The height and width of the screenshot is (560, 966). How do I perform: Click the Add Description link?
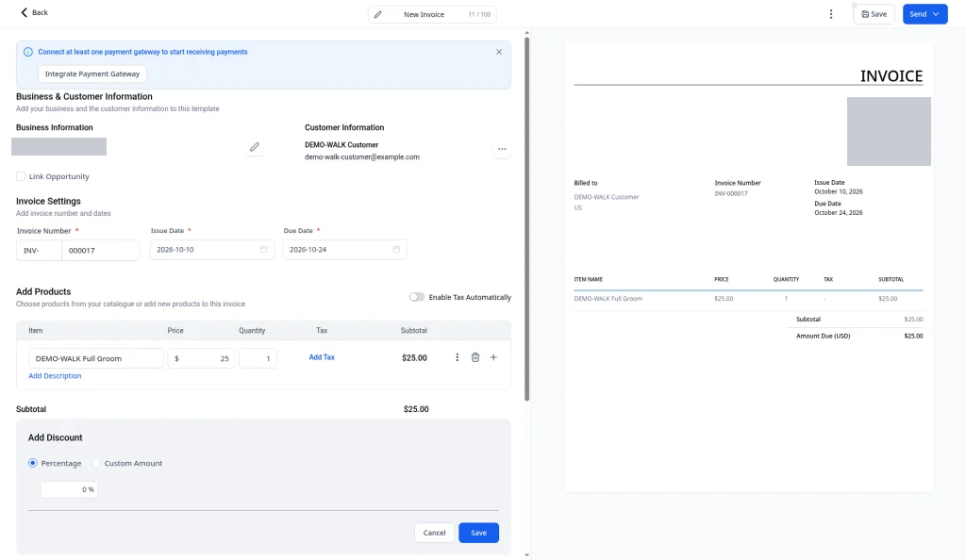click(x=55, y=376)
